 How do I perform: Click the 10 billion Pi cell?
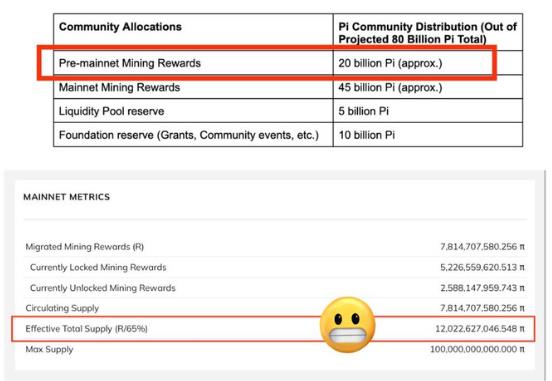(x=428, y=135)
